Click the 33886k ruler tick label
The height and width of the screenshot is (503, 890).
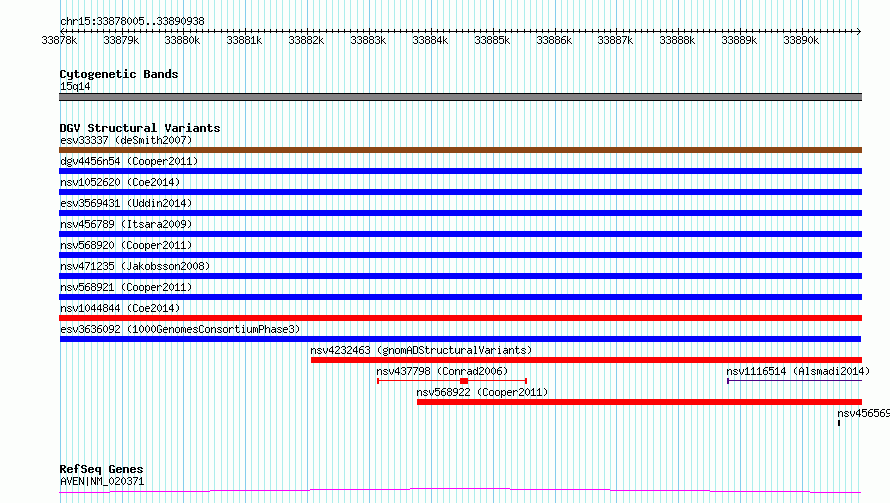(554, 40)
